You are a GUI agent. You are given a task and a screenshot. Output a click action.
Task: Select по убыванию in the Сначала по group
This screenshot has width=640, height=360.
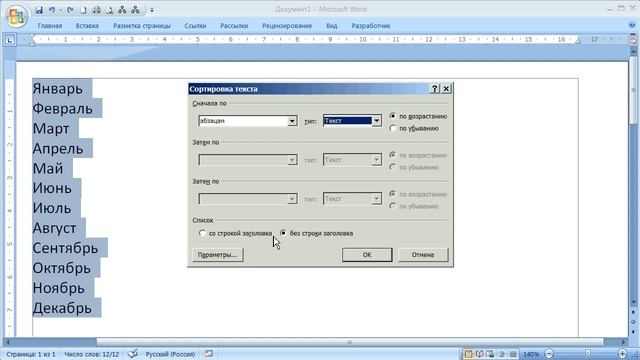414,128
